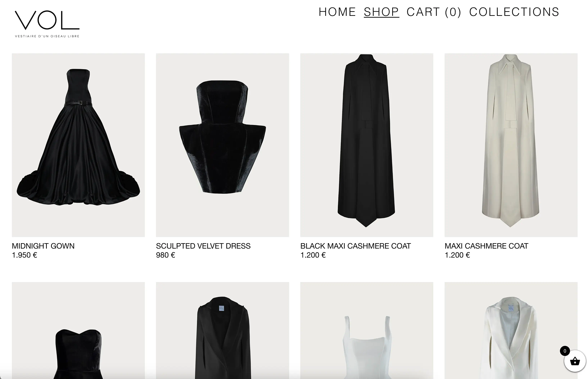Click the 1.950 € price of Midnight Gown
This screenshot has height=379, width=588.
tap(24, 255)
